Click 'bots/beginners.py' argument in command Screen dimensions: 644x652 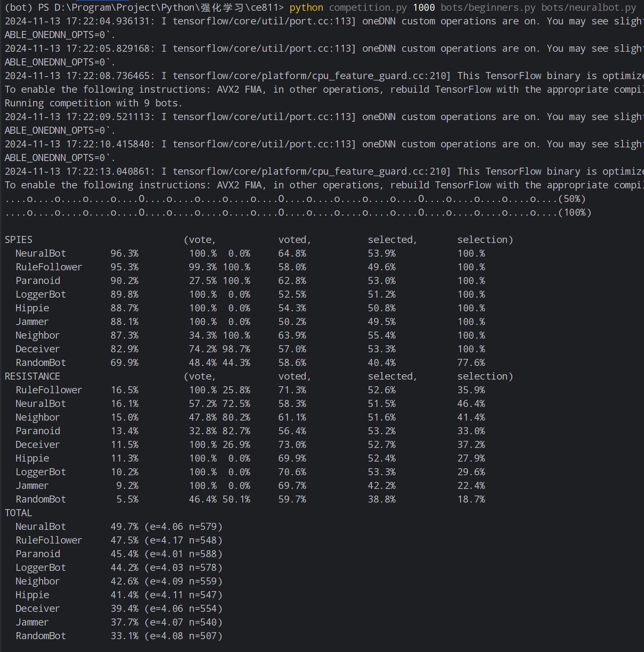point(488,7)
